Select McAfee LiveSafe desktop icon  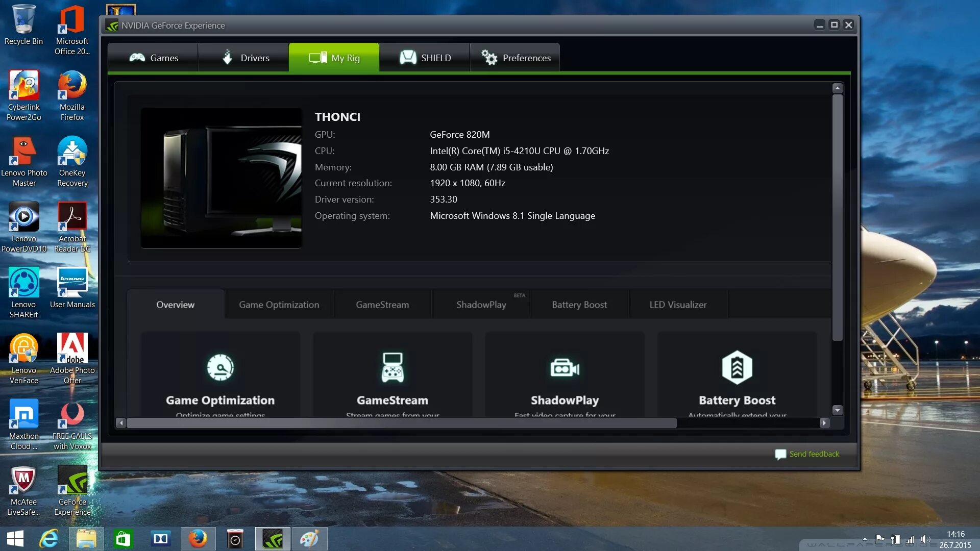click(23, 491)
